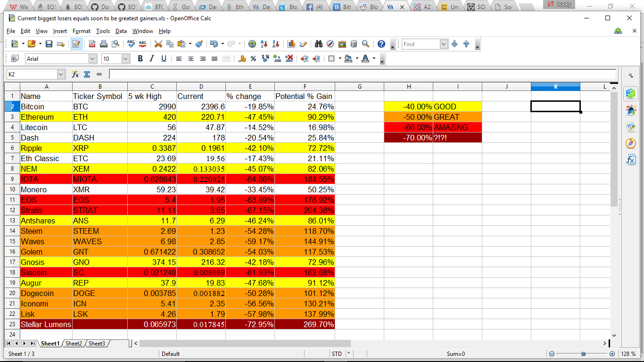Toggle Edit File mode
The height and width of the screenshot is (362, 644).
(76, 44)
